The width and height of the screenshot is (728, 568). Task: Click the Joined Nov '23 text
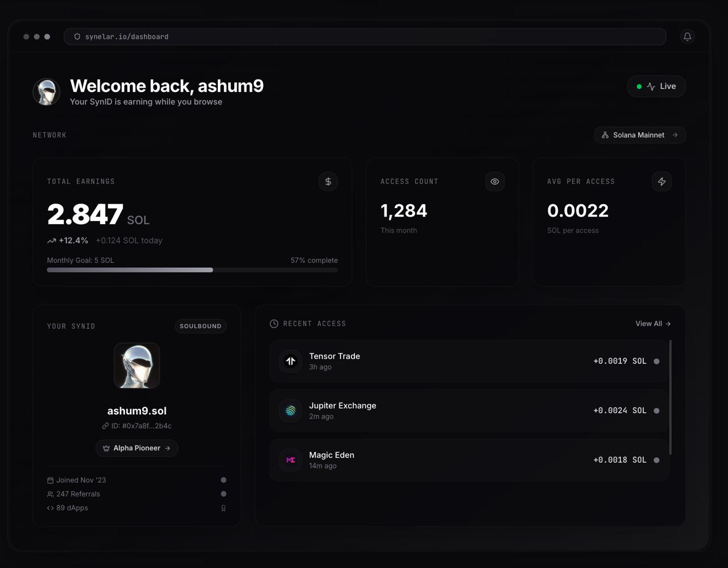[81, 480]
